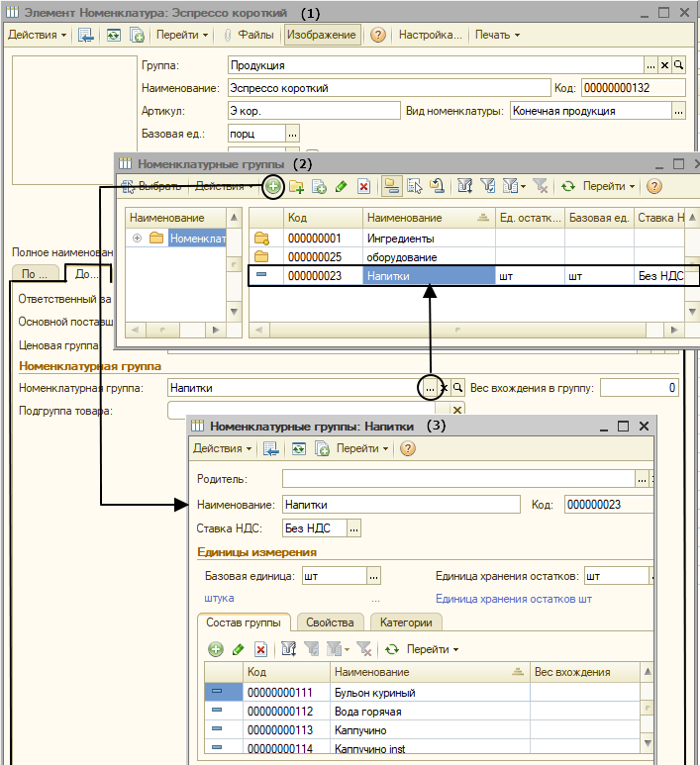Open Группа value with magnifier icon

click(678, 65)
